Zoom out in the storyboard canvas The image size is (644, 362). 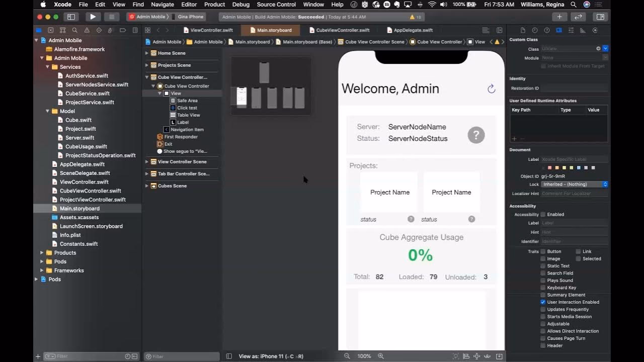pos(347,356)
